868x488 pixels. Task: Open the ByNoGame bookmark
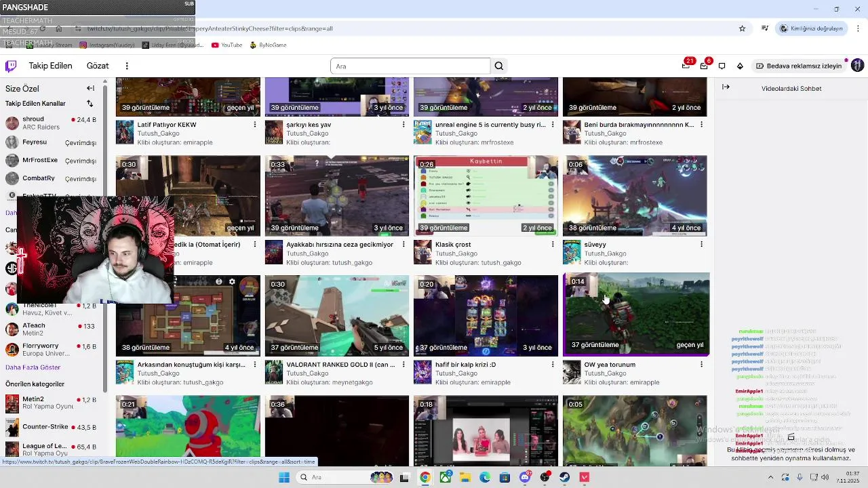click(x=268, y=45)
